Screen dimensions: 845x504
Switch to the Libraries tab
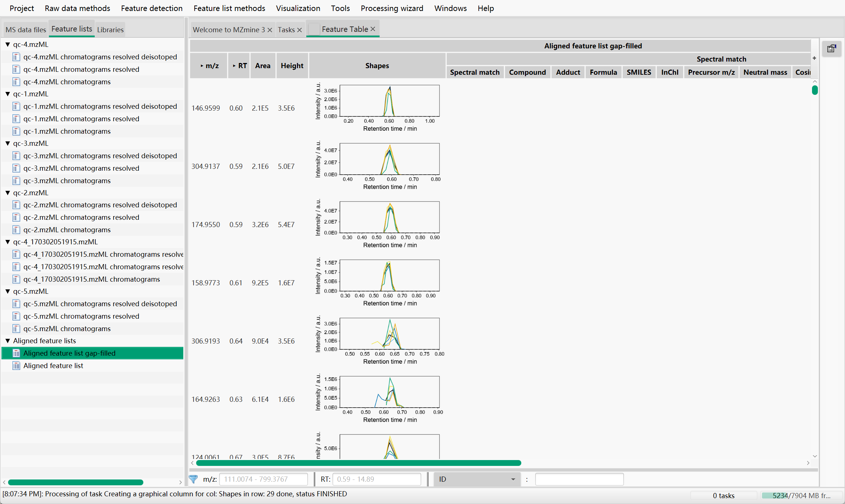110,29
